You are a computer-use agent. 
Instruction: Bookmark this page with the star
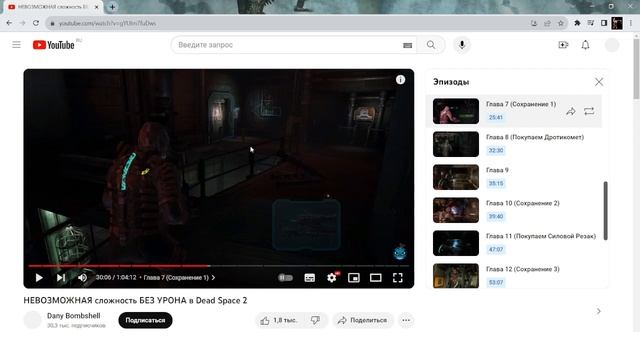coord(561,23)
